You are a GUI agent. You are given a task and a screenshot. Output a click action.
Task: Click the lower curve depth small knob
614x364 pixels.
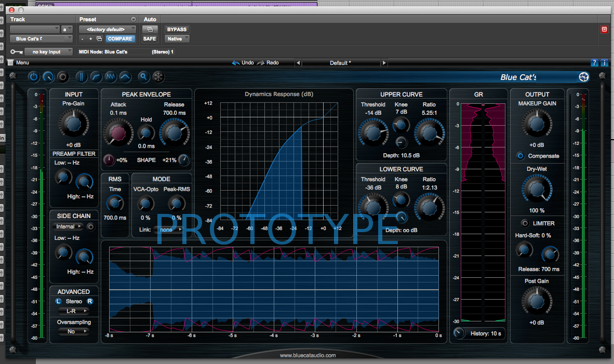tap(402, 217)
